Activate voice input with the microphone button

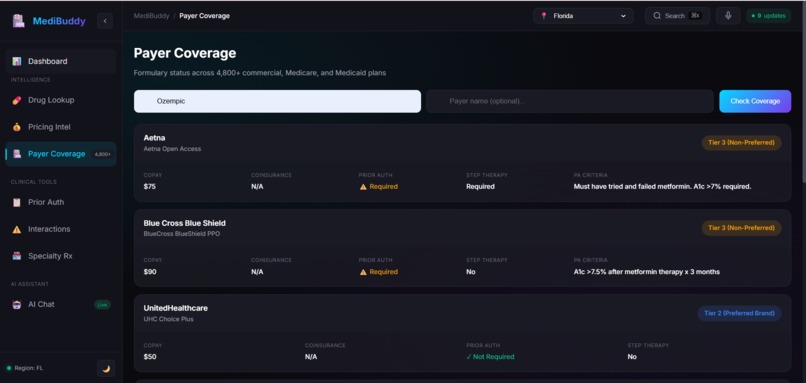(x=728, y=16)
